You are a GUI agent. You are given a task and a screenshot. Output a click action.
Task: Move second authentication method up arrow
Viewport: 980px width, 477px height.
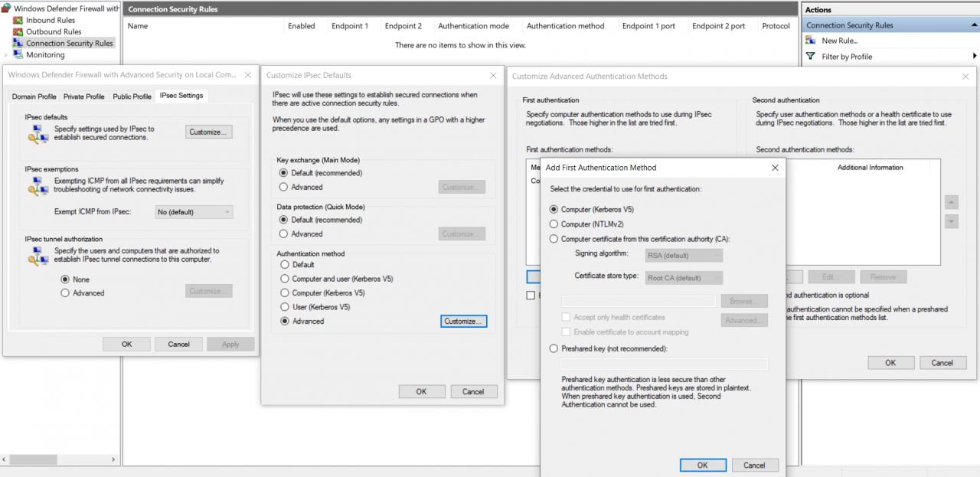[952, 203]
